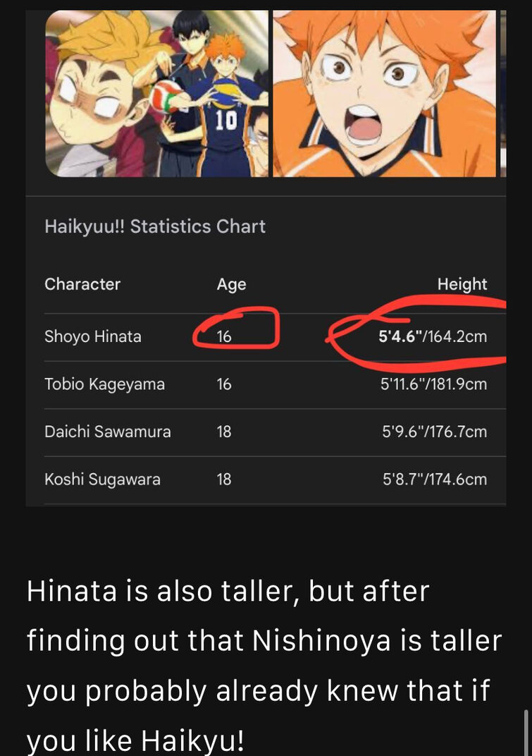Click Daichi Sawamura's age value 18
This screenshot has height=756, width=532.
[x=224, y=432]
